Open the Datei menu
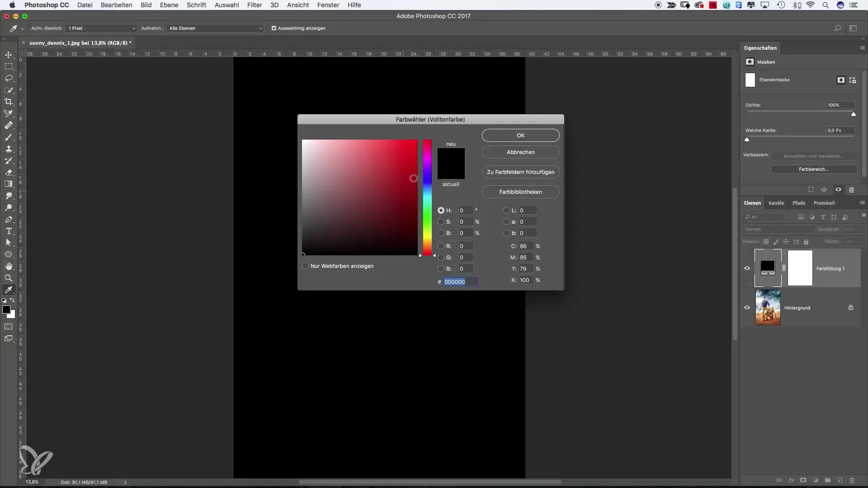The width and height of the screenshot is (868, 488). tap(85, 5)
